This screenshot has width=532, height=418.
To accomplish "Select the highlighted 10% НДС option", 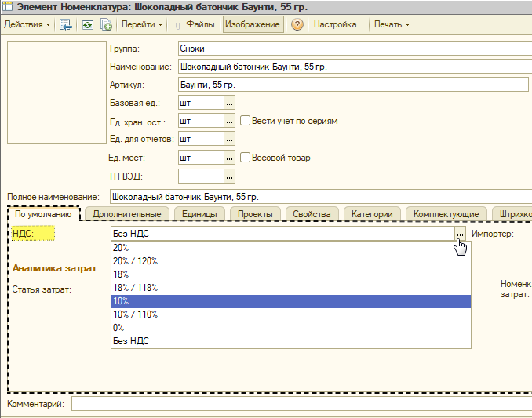I will pos(291,301).
